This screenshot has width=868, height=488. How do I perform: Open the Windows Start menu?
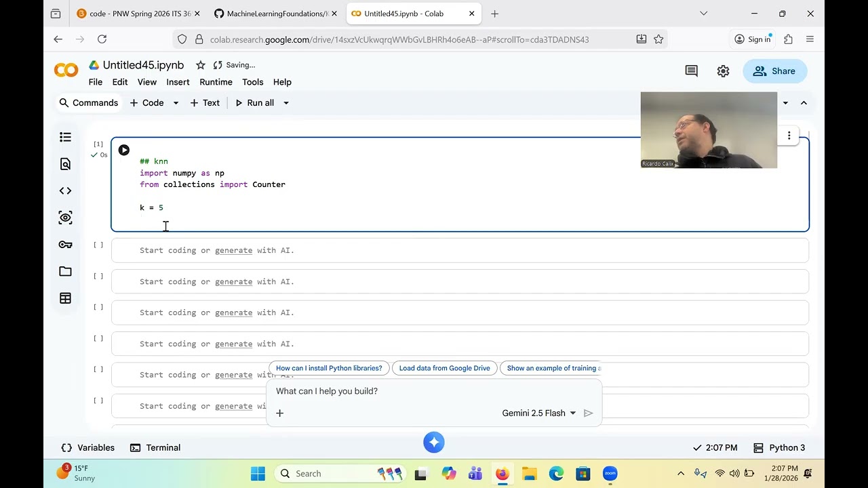pyautogui.click(x=258, y=474)
